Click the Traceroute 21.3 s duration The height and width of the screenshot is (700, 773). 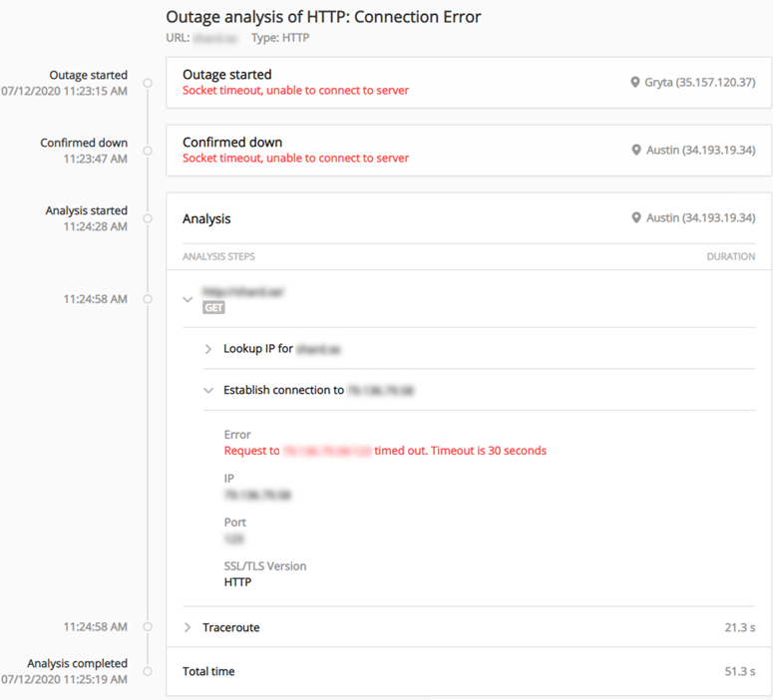coord(739,628)
